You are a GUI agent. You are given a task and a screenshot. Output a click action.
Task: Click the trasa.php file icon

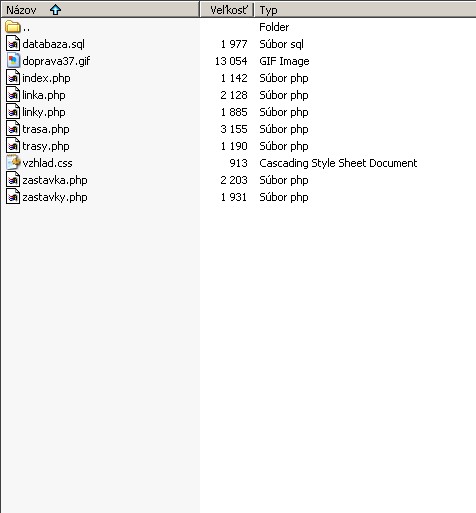pos(13,129)
